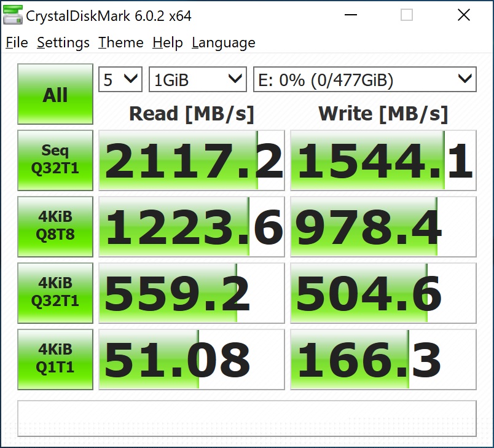The width and height of the screenshot is (494, 448).
Task: Open the Settings menu
Action: tap(63, 42)
